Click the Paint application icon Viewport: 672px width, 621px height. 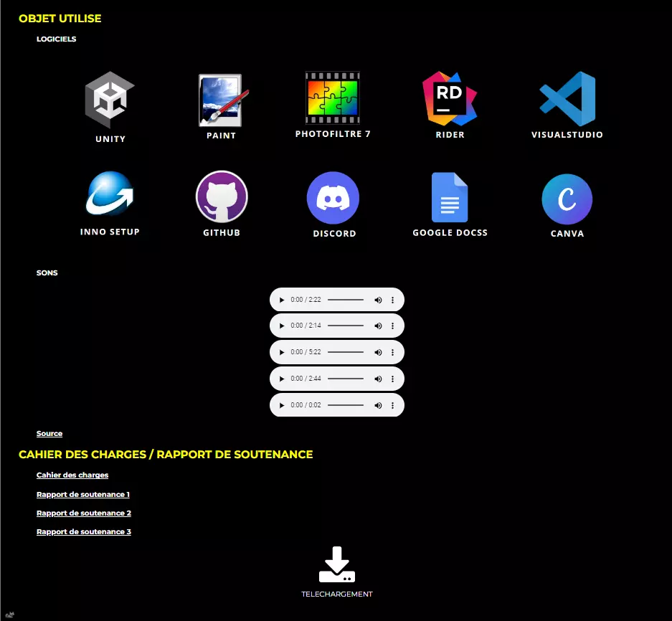coord(223,100)
